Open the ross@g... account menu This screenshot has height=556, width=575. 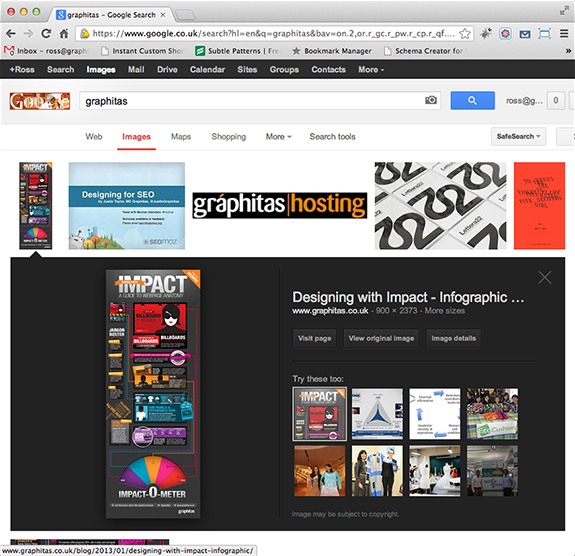click(524, 100)
